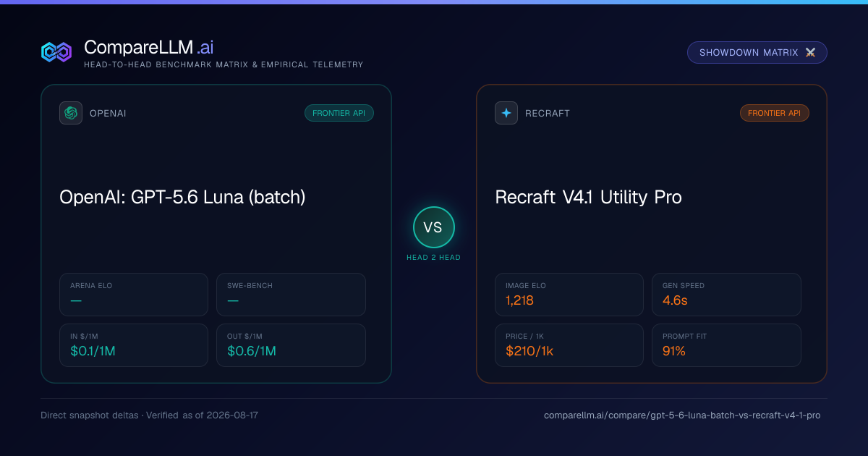Select the teal Frontier API badge

[339, 113]
